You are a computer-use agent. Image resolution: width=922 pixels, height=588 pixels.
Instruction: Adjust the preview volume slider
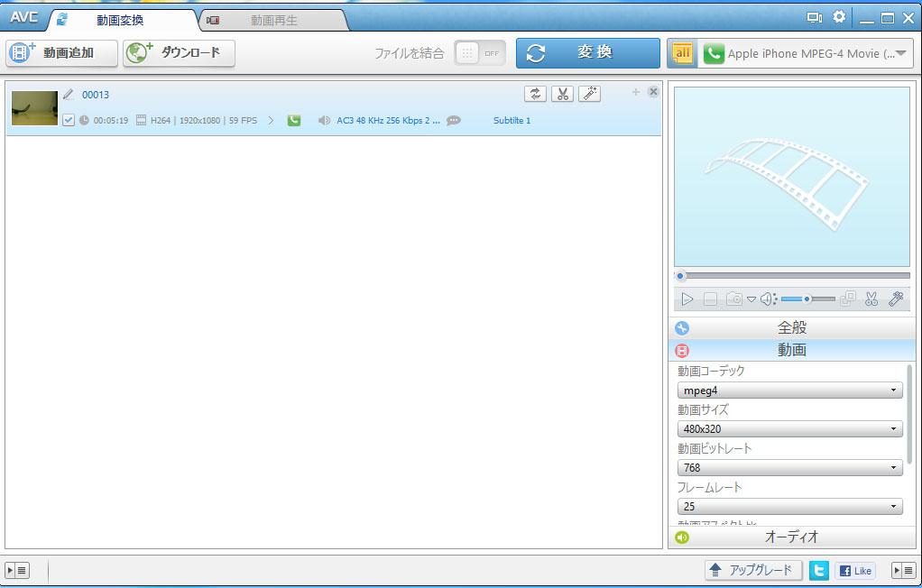pyautogui.click(x=808, y=299)
